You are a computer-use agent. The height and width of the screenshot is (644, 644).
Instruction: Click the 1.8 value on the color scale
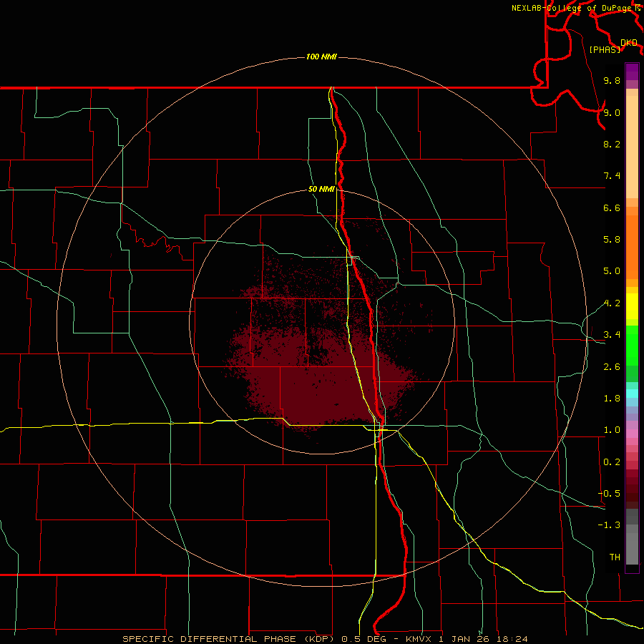612,399
